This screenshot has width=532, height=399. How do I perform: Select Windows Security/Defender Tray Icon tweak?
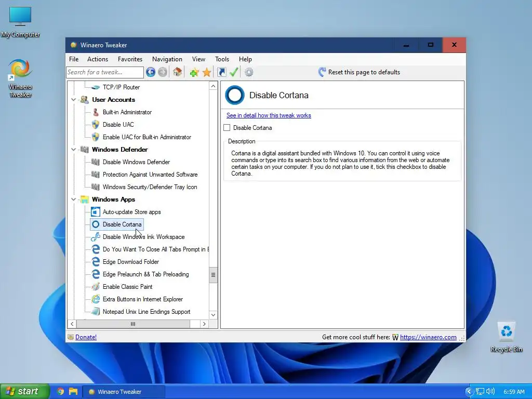150,187
